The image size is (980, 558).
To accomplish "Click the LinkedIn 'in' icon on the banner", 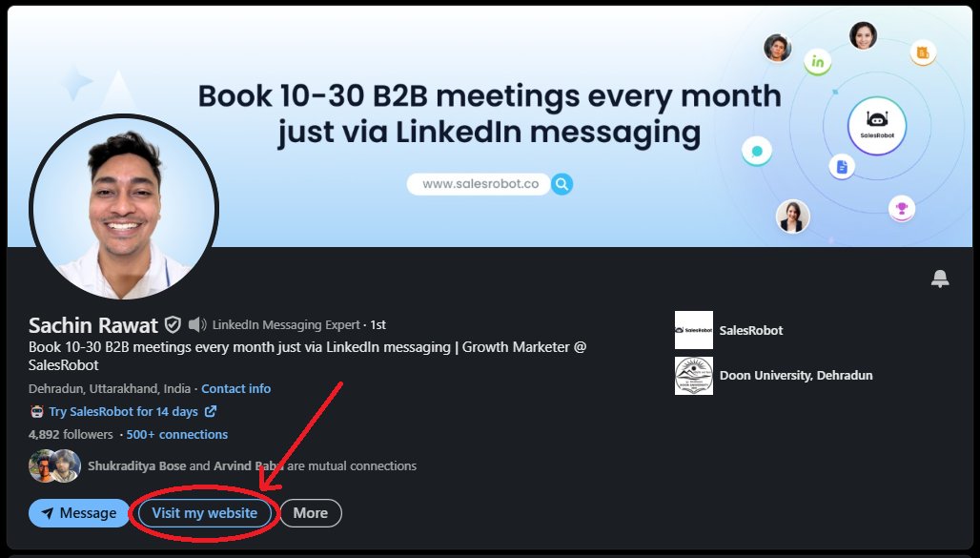I will 818,61.
